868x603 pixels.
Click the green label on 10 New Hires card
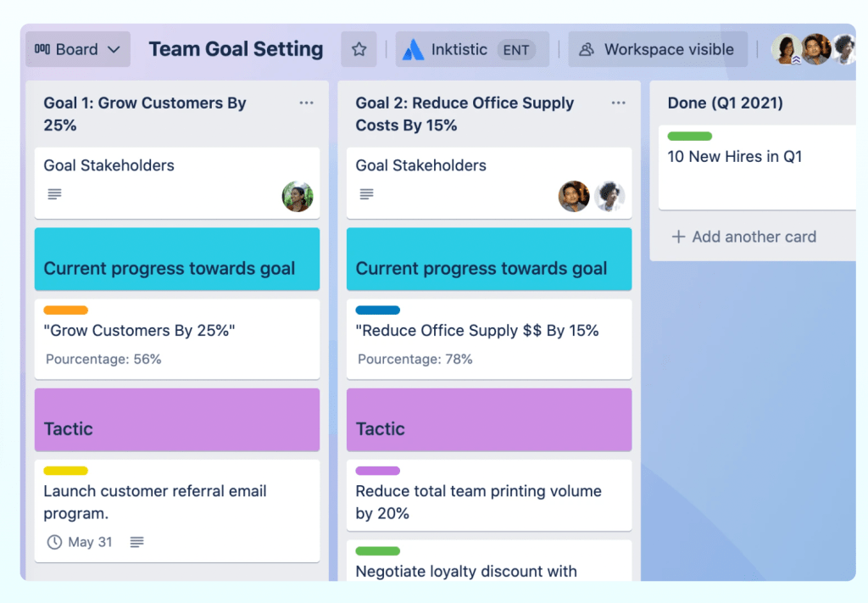click(689, 137)
